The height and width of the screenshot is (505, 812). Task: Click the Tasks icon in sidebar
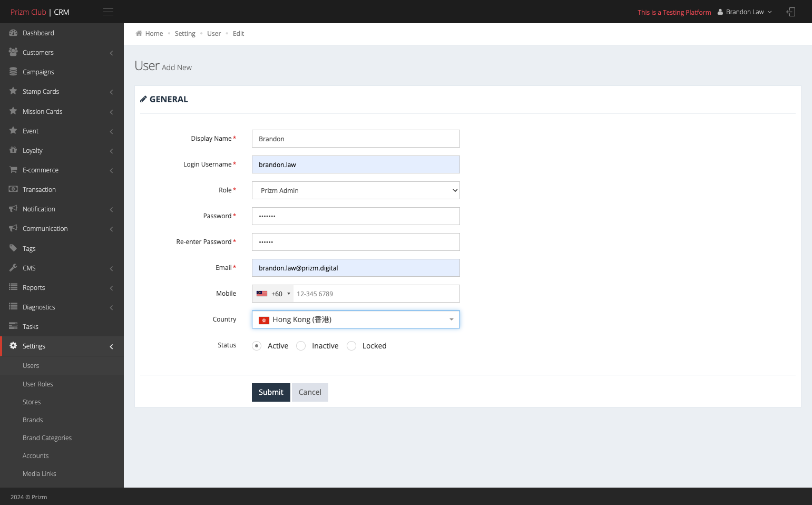(13, 326)
